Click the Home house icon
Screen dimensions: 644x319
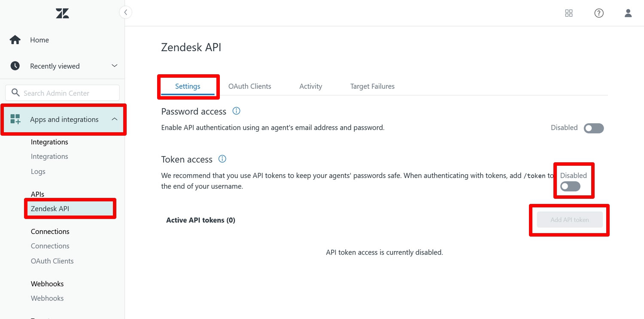15,40
